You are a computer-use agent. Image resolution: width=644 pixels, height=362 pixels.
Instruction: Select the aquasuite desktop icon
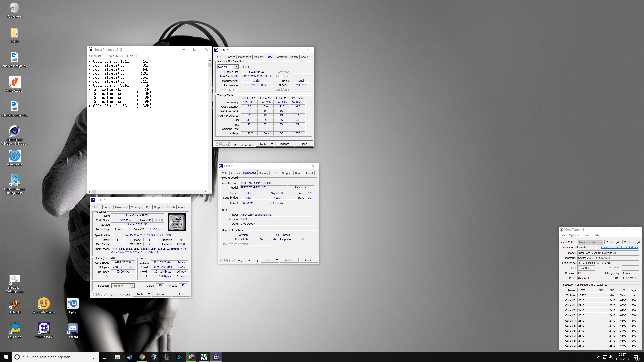click(14, 330)
